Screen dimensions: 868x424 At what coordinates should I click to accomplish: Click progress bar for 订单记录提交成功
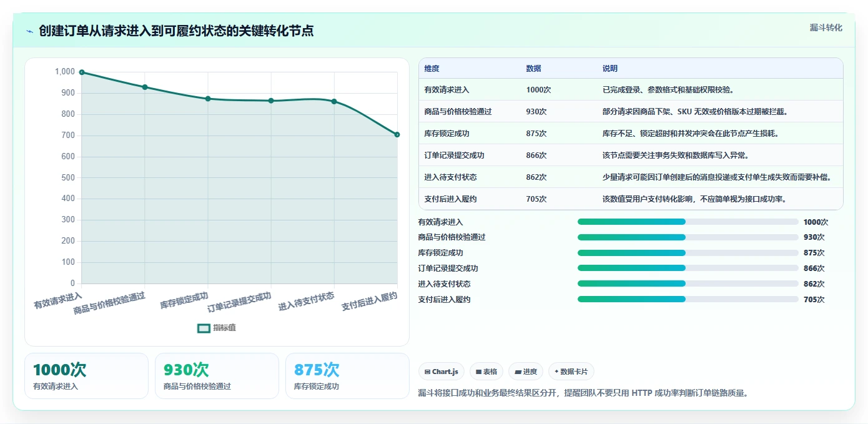[x=688, y=269]
